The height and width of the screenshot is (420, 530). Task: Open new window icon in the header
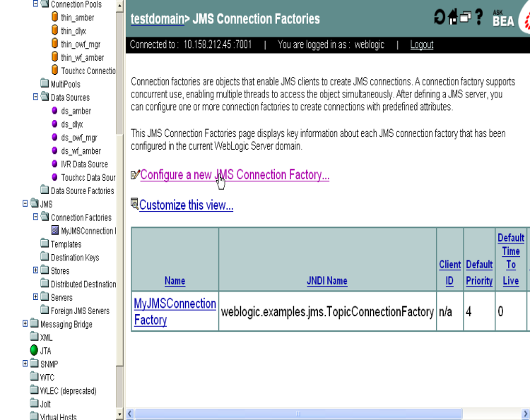point(466,17)
